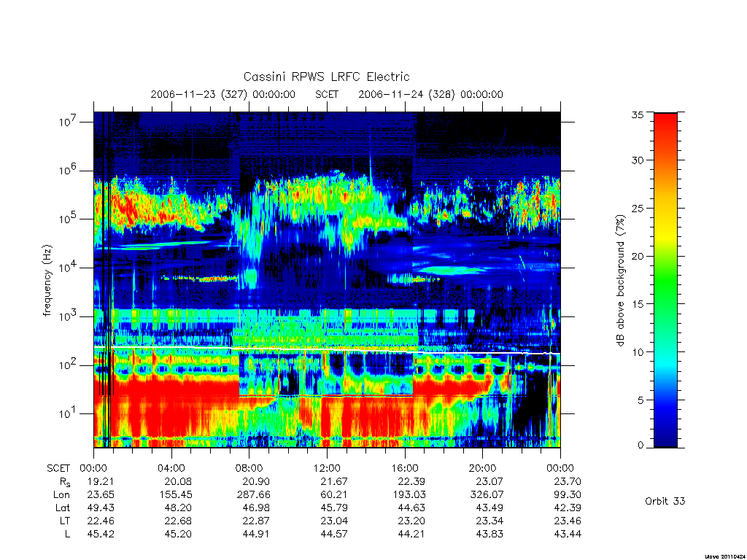The image size is (747, 560).
Task: Click the L value 43.83
Action: 489,534
